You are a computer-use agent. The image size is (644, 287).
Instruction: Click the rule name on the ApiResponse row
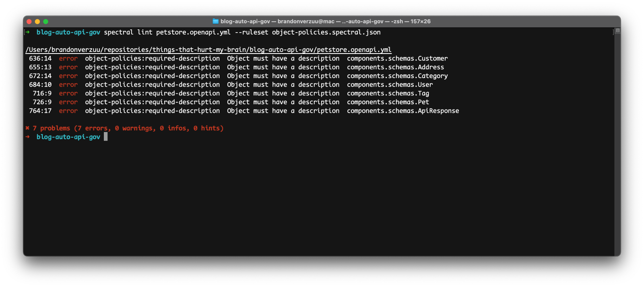click(x=153, y=111)
